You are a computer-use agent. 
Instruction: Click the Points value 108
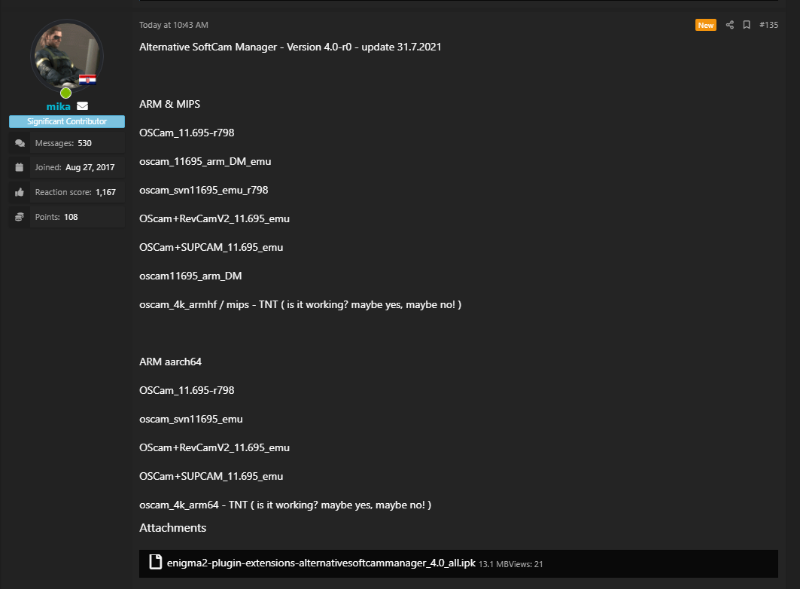(x=71, y=216)
